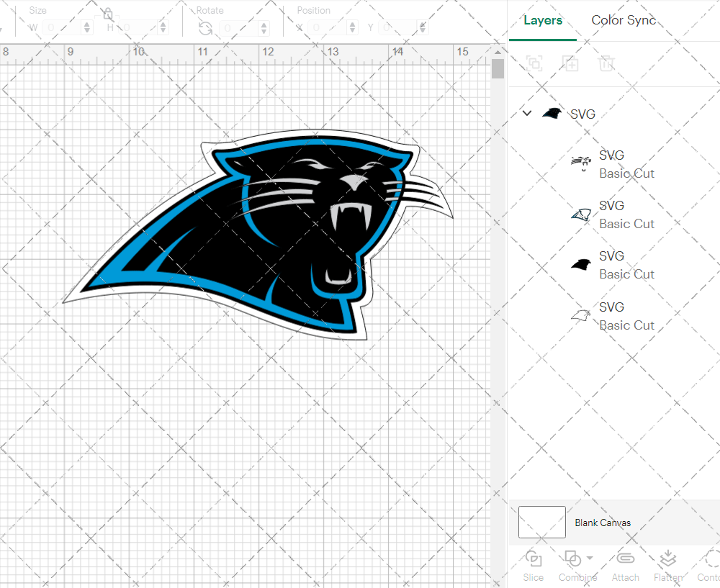Click the Height input field
Image resolution: width=720 pixels, height=588 pixels.
(x=138, y=28)
